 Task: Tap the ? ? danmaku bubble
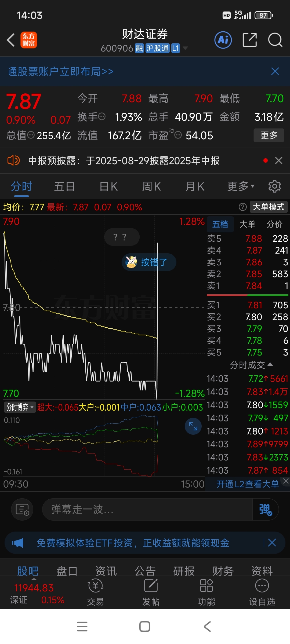[x=122, y=237]
